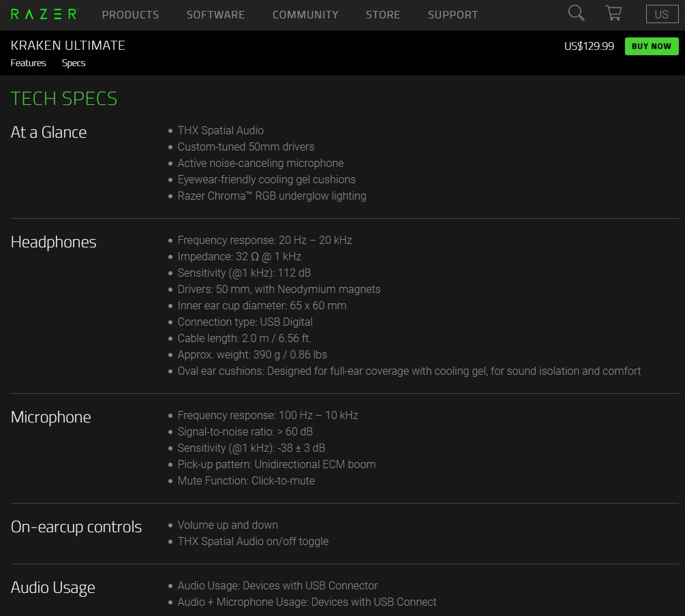Click the Razer logo
This screenshot has height=616, width=685.
[x=44, y=14]
